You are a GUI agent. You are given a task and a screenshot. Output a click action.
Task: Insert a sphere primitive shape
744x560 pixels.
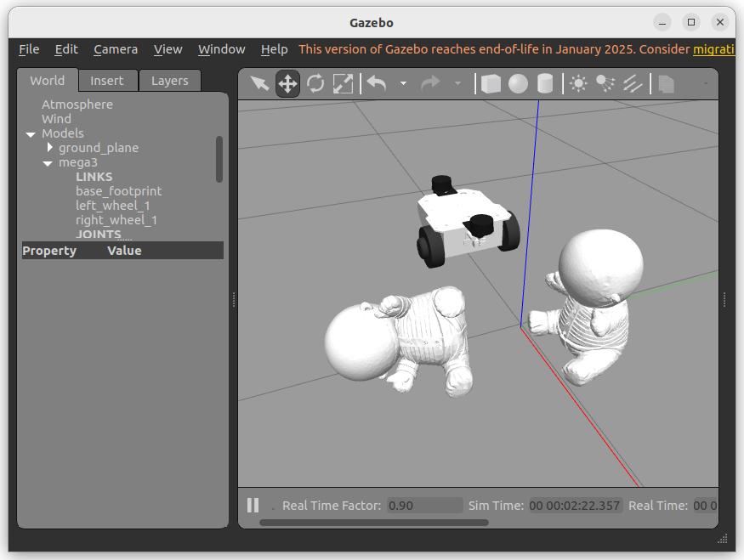tap(518, 83)
